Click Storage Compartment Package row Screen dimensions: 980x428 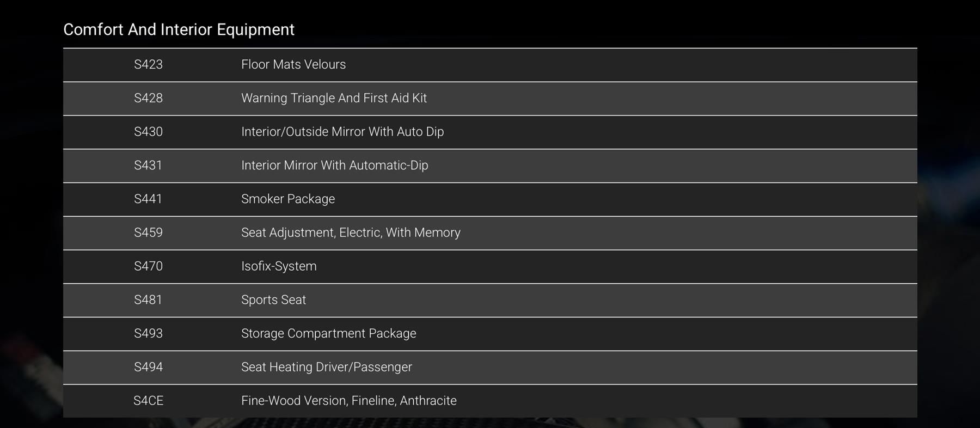coord(490,334)
